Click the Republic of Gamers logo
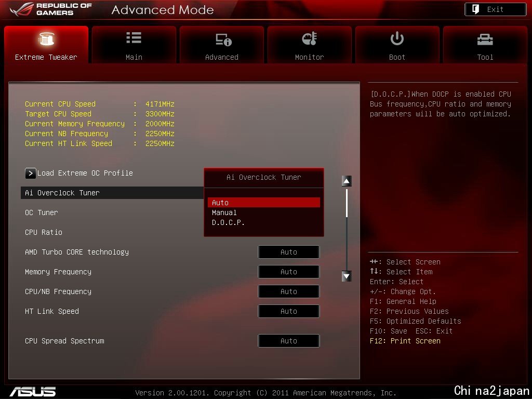 51,9
